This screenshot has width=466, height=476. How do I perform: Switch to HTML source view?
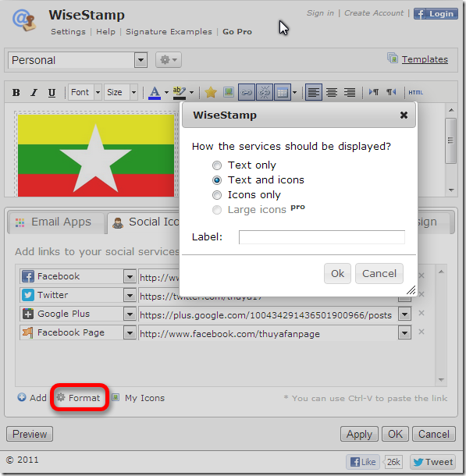point(415,92)
